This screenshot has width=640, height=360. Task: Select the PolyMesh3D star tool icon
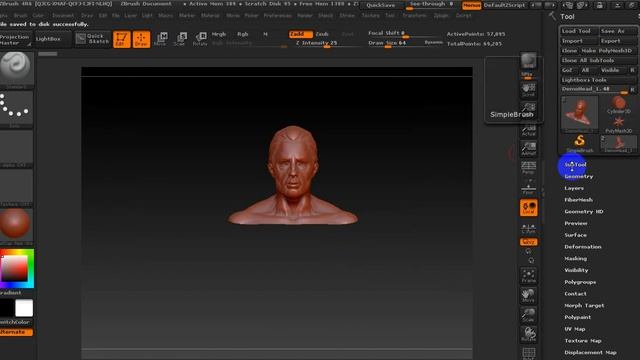coord(619,124)
